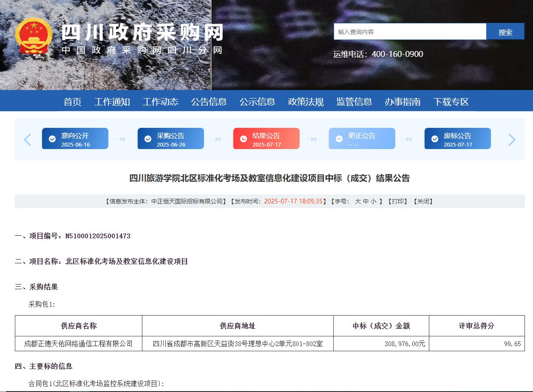The height and width of the screenshot is (392, 533).
Task: Click checkmark icon on 废标公告 step
Action: (435, 139)
